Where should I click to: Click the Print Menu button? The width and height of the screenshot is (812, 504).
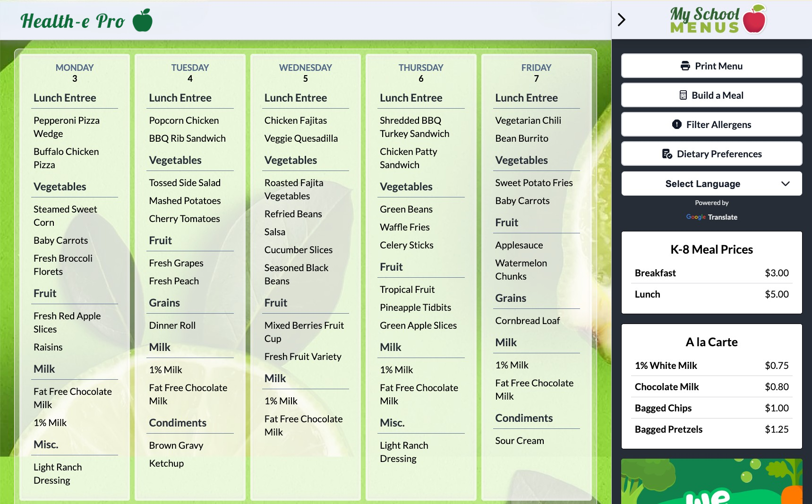point(711,66)
